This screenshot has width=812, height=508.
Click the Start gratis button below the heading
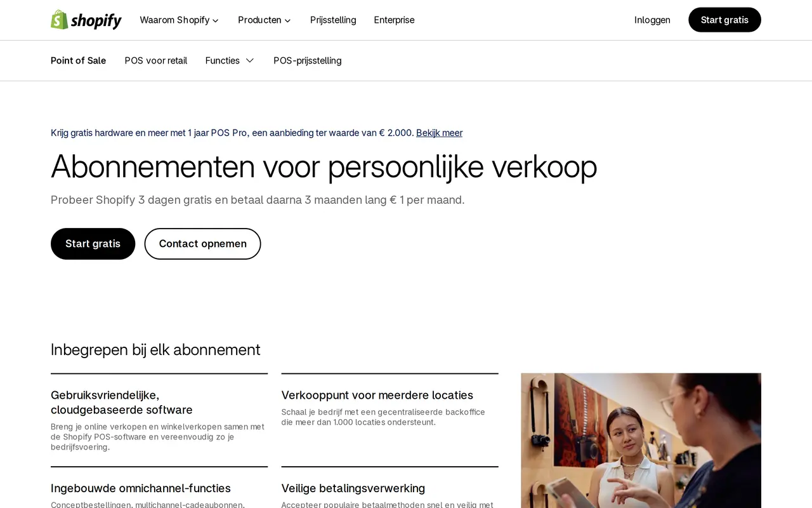[x=93, y=244]
